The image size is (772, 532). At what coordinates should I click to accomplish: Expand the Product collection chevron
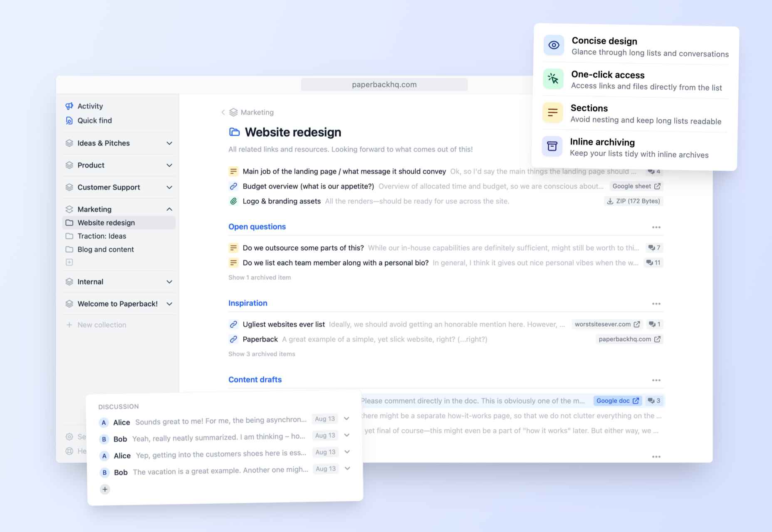pyautogui.click(x=169, y=165)
